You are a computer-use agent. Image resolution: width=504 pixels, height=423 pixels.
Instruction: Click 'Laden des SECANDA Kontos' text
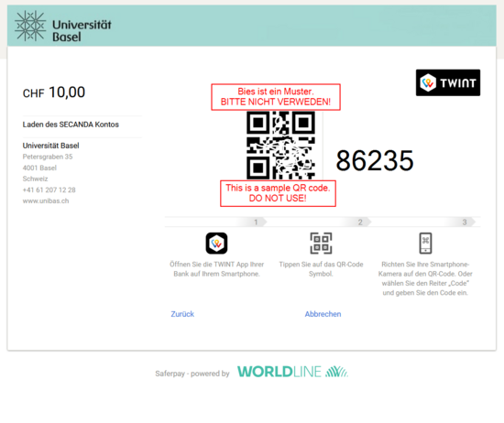click(71, 125)
